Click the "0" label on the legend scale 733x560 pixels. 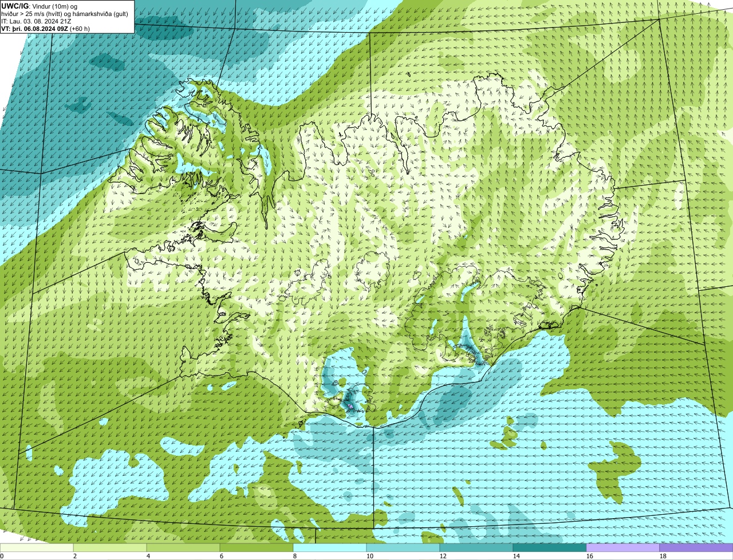[2, 556]
